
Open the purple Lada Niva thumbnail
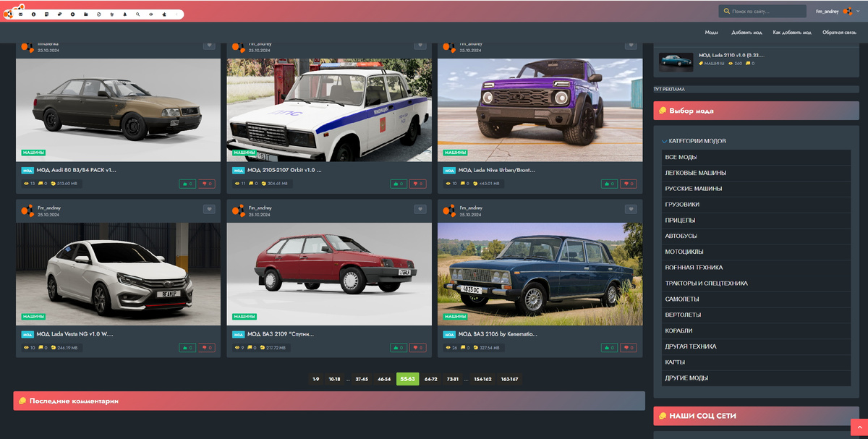pyautogui.click(x=540, y=110)
